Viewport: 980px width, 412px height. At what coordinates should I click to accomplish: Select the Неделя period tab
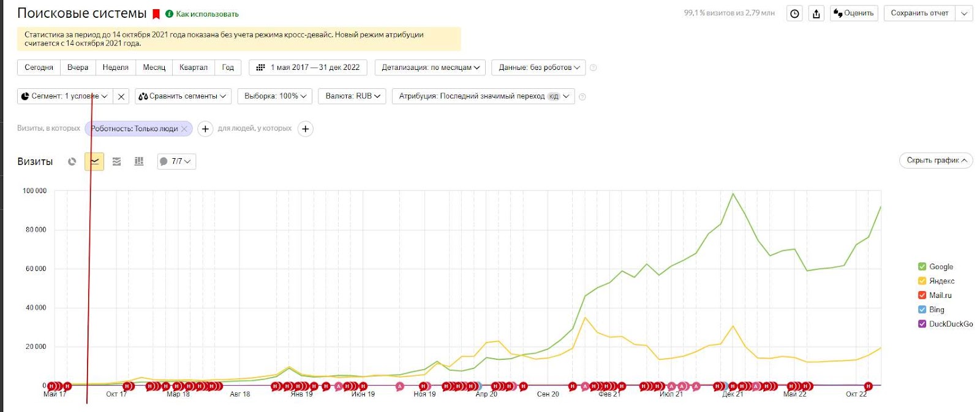click(116, 67)
